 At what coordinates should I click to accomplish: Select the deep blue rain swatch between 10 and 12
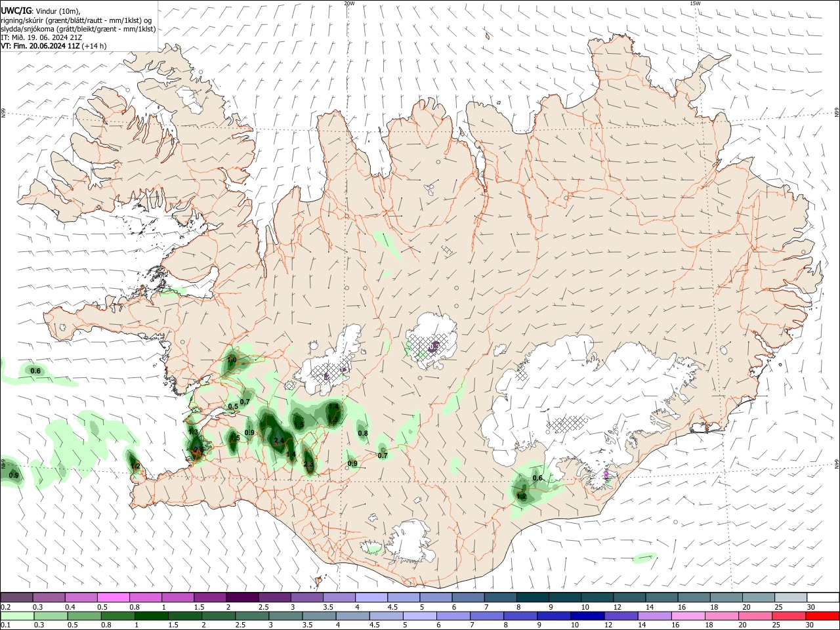coord(588,616)
